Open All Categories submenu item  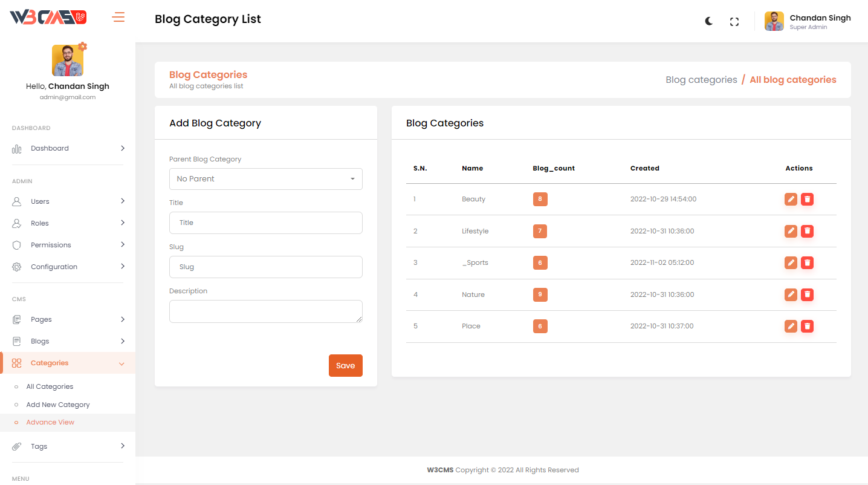click(x=50, y=386)
